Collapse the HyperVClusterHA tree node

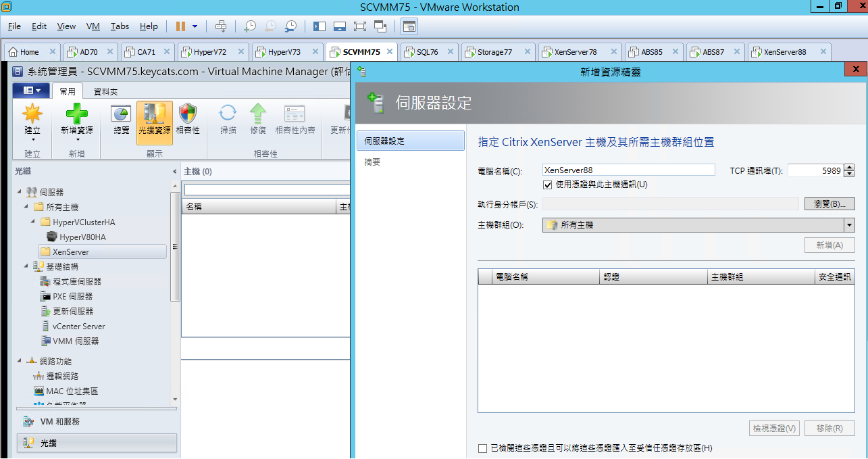[x=33, y=222]
